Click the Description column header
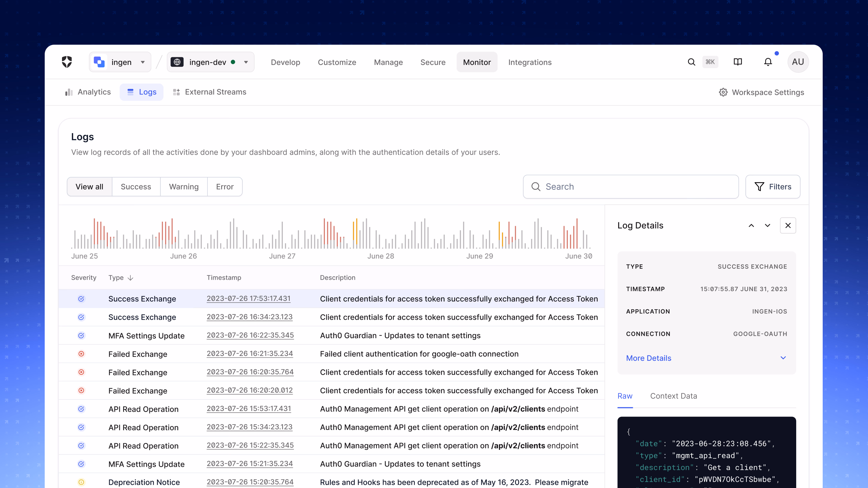868x488 pixels. coord(338,277)
